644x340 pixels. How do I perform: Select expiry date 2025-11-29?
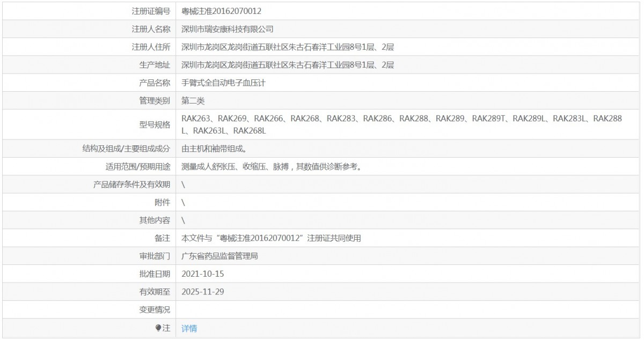202,292
